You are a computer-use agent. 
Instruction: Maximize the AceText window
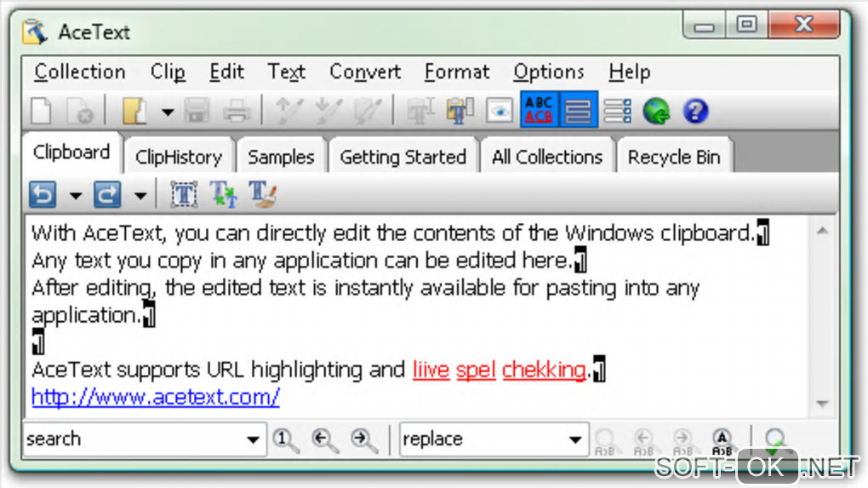pos(746,25)
